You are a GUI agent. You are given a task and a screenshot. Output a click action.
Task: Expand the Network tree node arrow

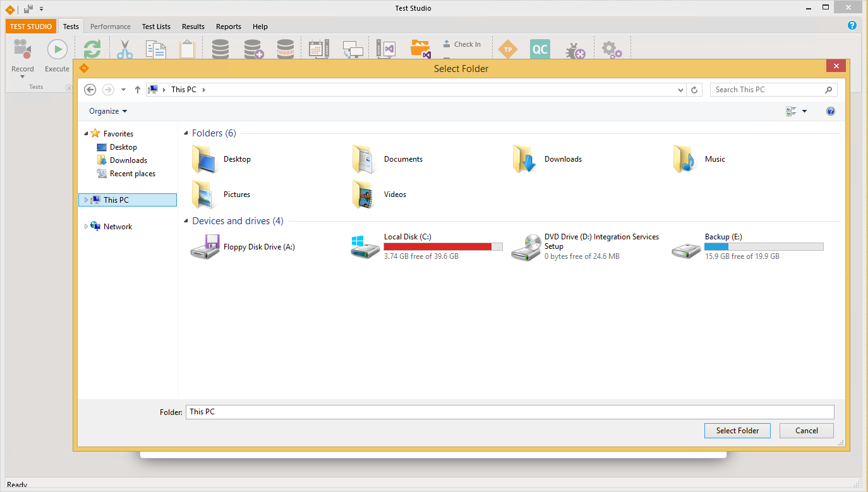pos(87,226)
